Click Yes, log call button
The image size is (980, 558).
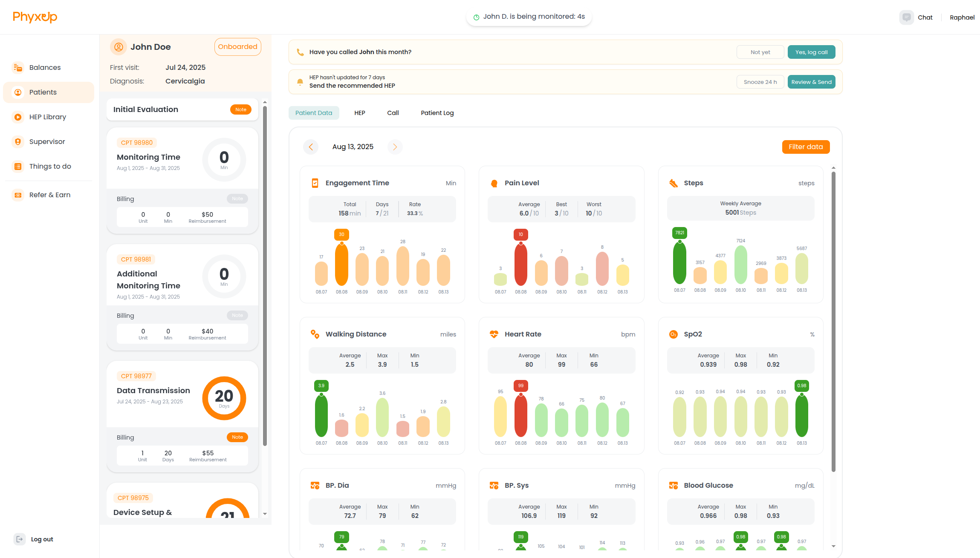tap(812, 52)
